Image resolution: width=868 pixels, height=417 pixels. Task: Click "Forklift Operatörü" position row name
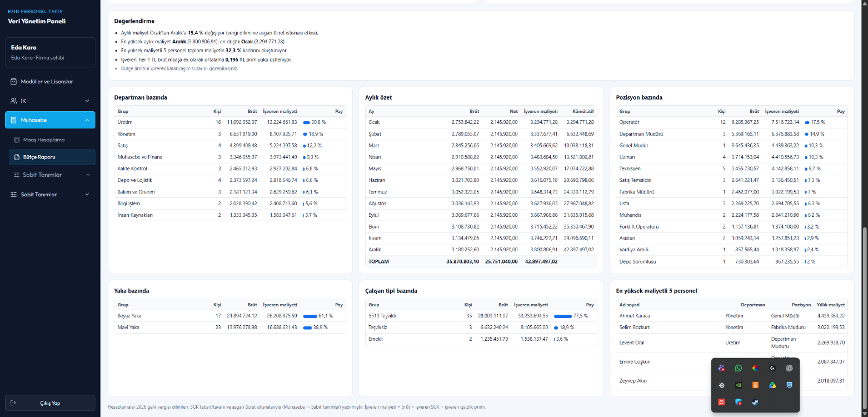pyautogui.click(x=639, y=227)
